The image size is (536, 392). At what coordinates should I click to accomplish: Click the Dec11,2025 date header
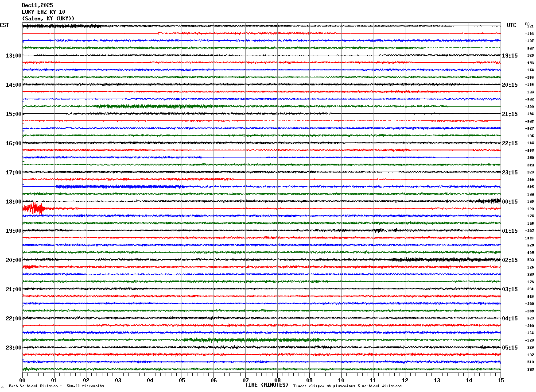pos(37,5)
